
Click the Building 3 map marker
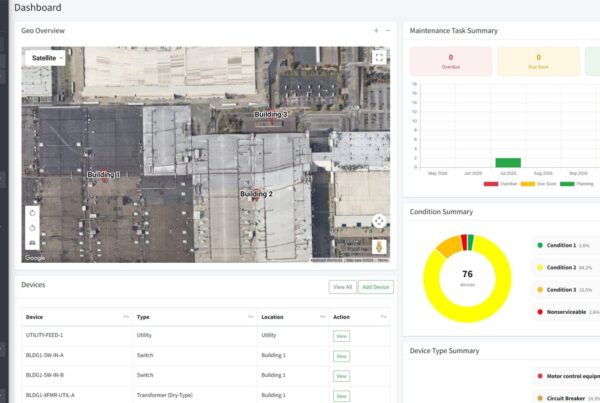coord(271,119)
